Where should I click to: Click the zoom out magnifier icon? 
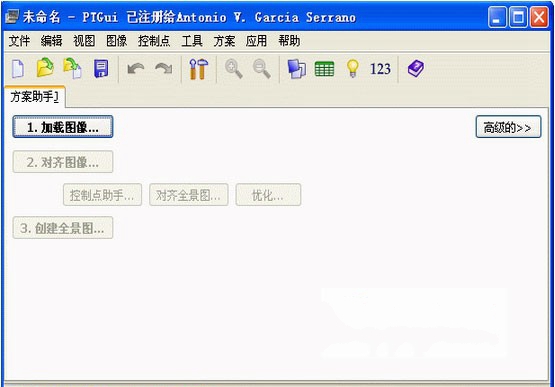point(262,69)
